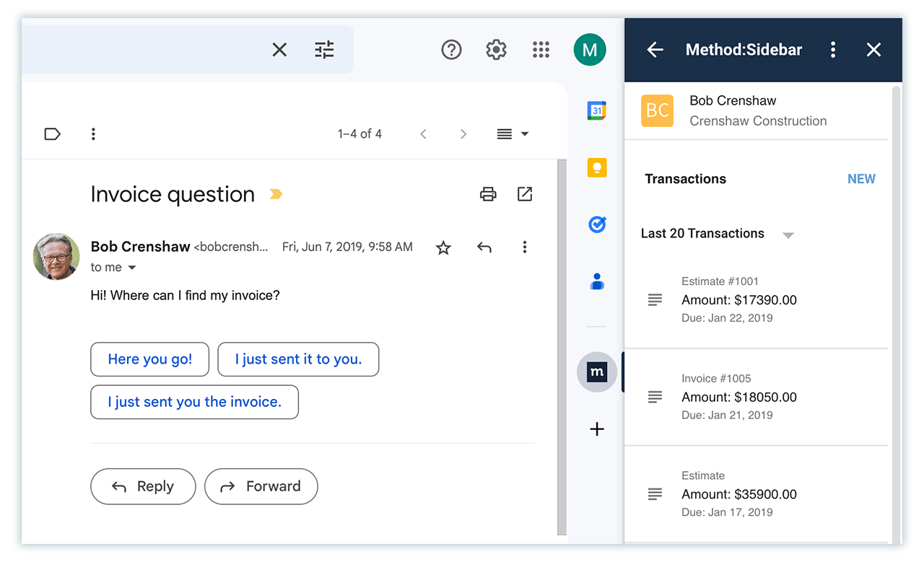Open the Estimate #1001 transaction

[756, 299]
